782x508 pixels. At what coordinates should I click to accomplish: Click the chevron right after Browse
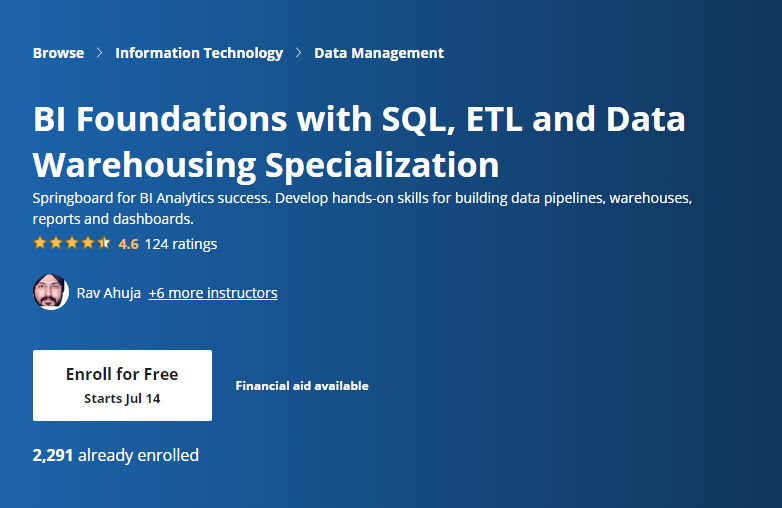(x=99, y=53)
